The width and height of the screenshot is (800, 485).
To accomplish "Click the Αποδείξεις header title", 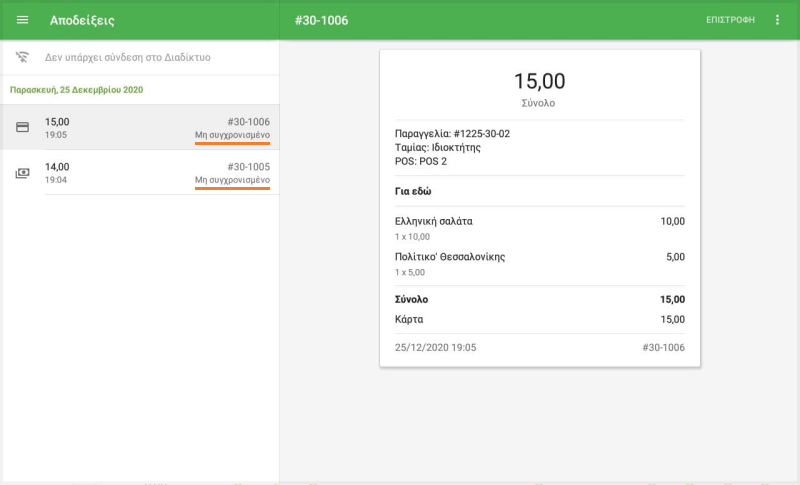I will point(82,20).
